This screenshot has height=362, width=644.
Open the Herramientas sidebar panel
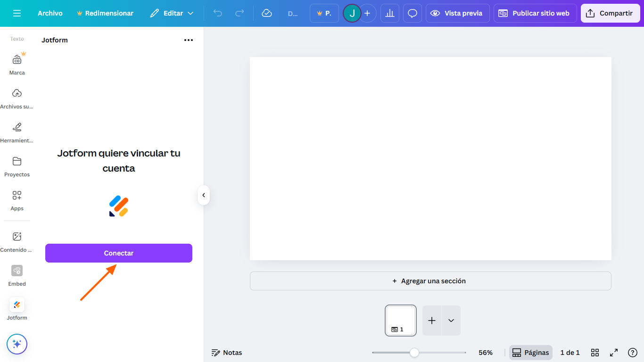(17, 132)
